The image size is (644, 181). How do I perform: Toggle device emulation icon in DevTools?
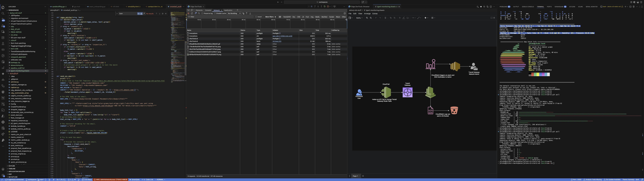pos(192,10)
